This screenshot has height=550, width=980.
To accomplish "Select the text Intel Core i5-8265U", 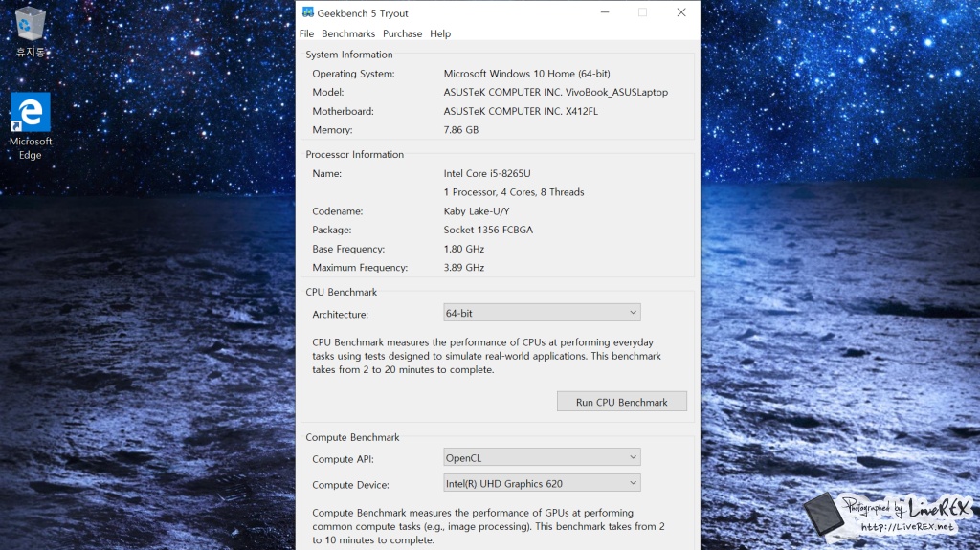I will 487,173.
